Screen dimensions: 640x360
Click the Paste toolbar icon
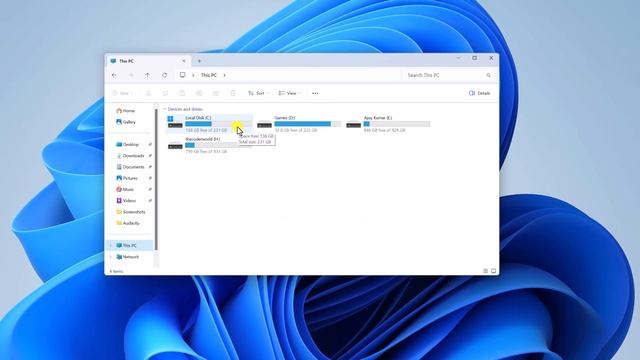(182, 93)
